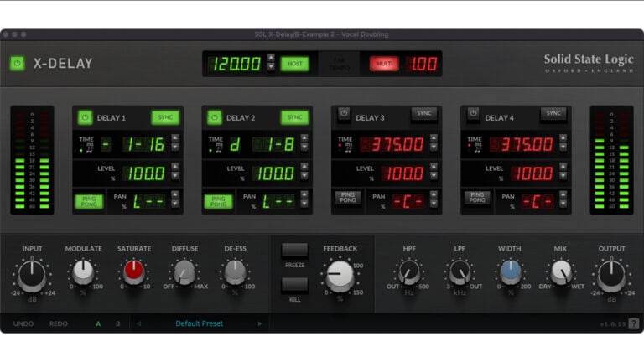Image resolution: width=644 pixels, height=362 pixels.
Task: Click the multiplier 1.00 display
Action: [x=422, y=64]
